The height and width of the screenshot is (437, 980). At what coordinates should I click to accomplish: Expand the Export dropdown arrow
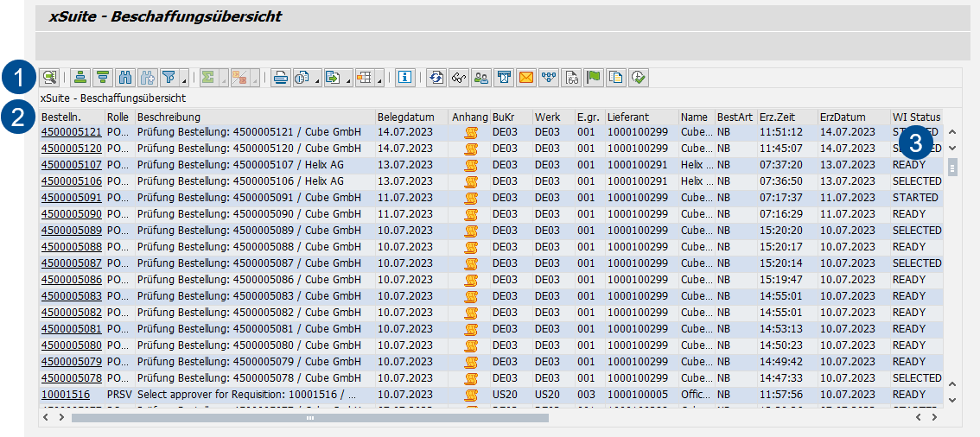click(x=348, y=78)
